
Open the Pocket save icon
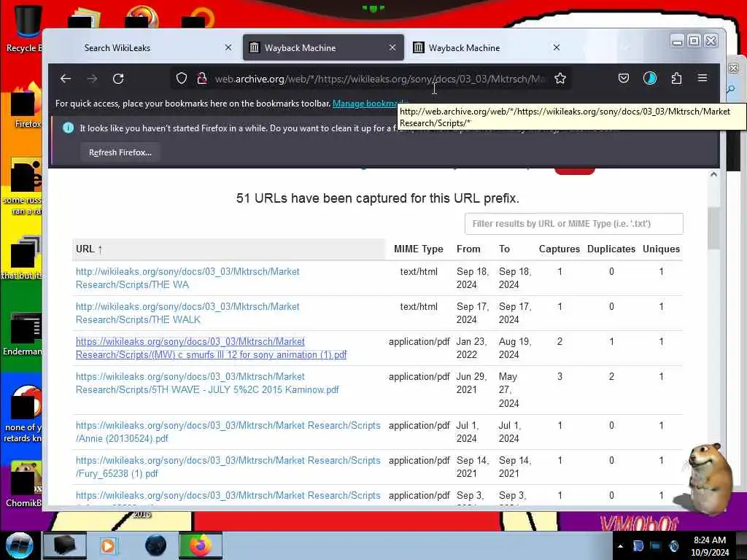(624, 78)
